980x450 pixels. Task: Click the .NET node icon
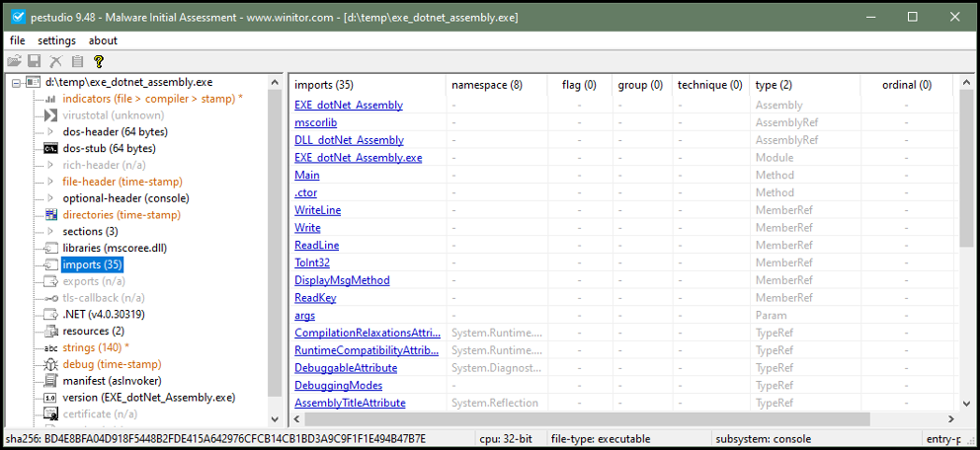(x=50, y=315)
